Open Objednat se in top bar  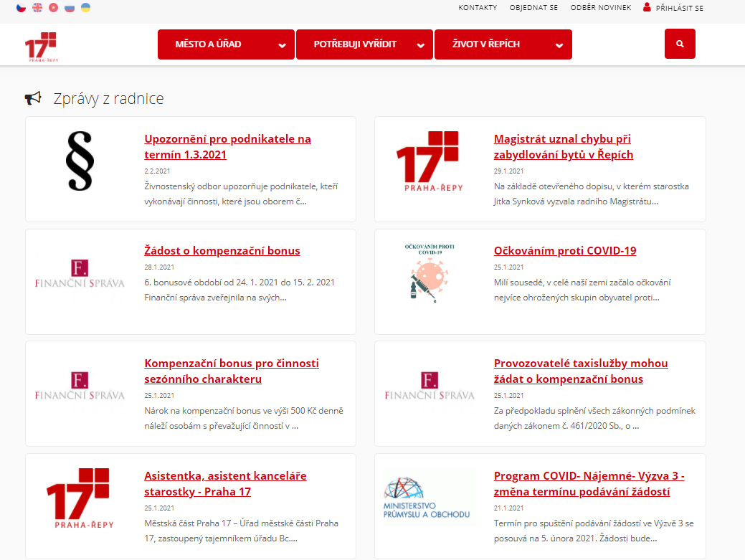click(x=533, y=8)
